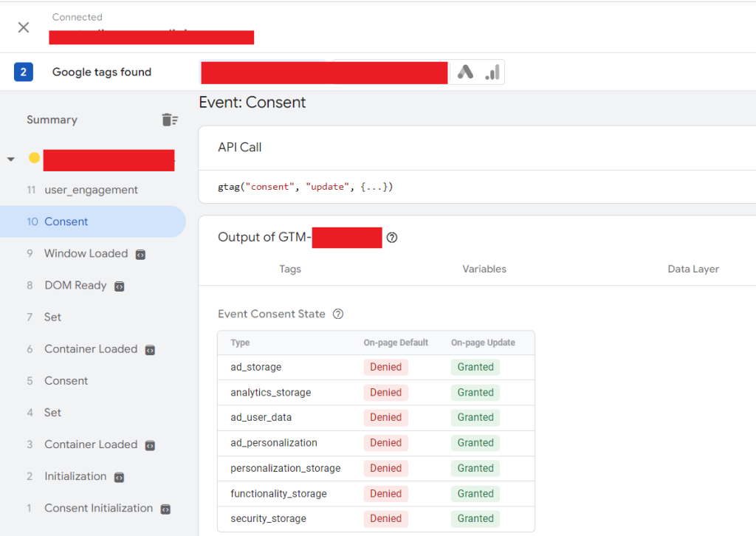The height and width of the screenshot is (536, 756).
Task: Select the 7 Set event
Action: (x=52, y=317)
